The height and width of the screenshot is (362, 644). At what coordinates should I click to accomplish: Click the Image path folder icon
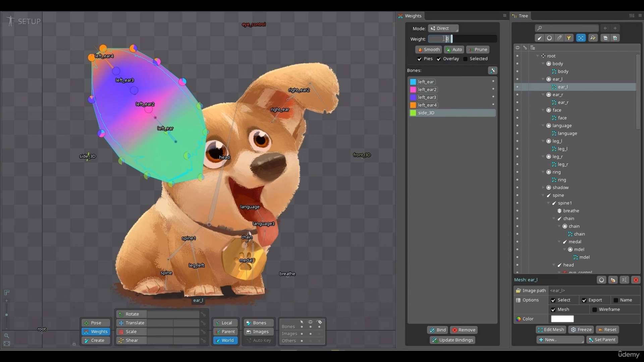click(x=518, y=291)
